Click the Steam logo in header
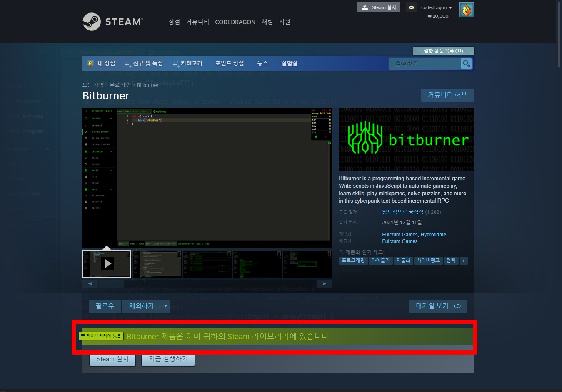Viewport: 562px width, 392px height. coord(112,22)
